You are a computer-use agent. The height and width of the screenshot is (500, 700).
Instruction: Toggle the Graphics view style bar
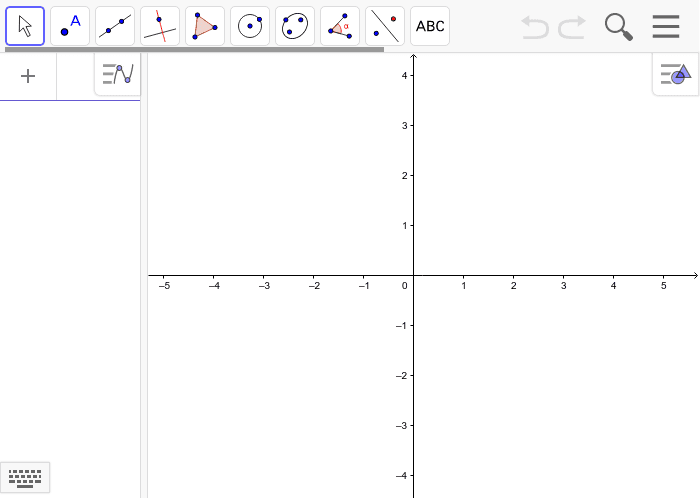click(x=676, y=74)
